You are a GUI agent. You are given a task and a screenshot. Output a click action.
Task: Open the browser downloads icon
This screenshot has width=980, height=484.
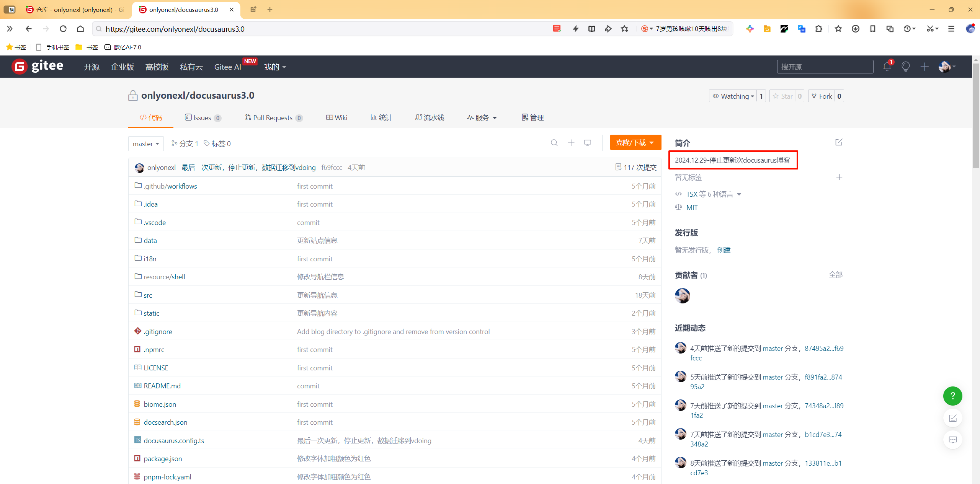[856, 29]
